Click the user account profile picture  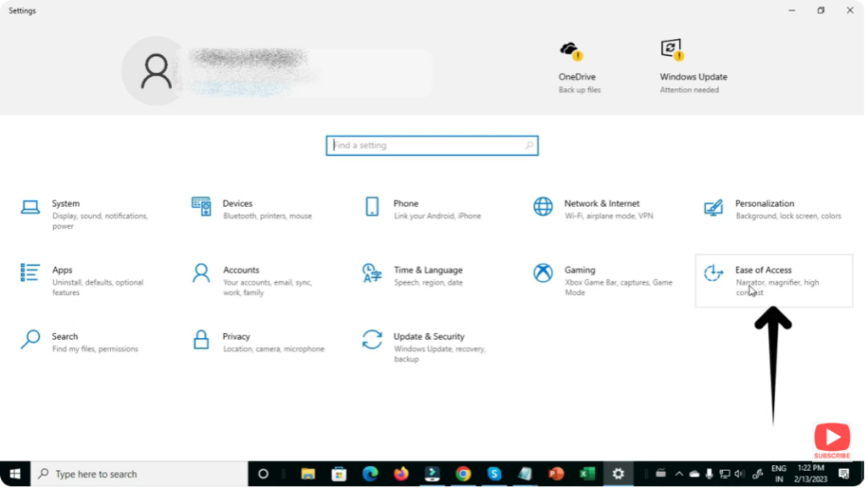click(x=156, y=71)
